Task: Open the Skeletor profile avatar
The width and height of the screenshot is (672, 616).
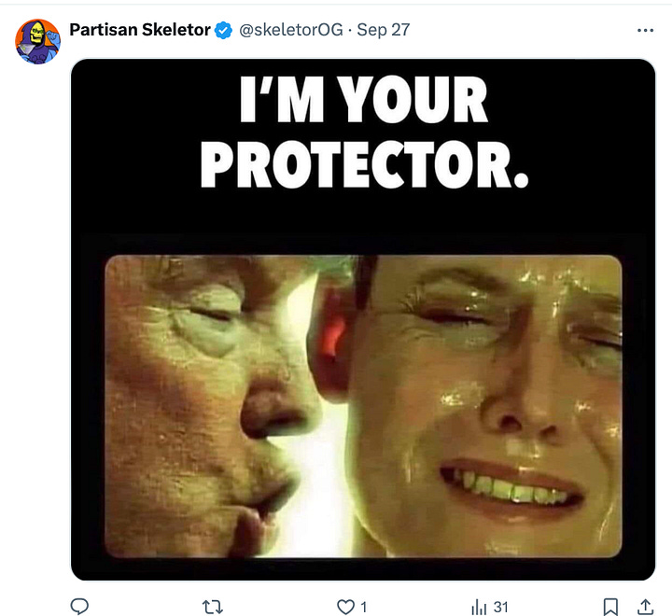Action: click(37, 42)
